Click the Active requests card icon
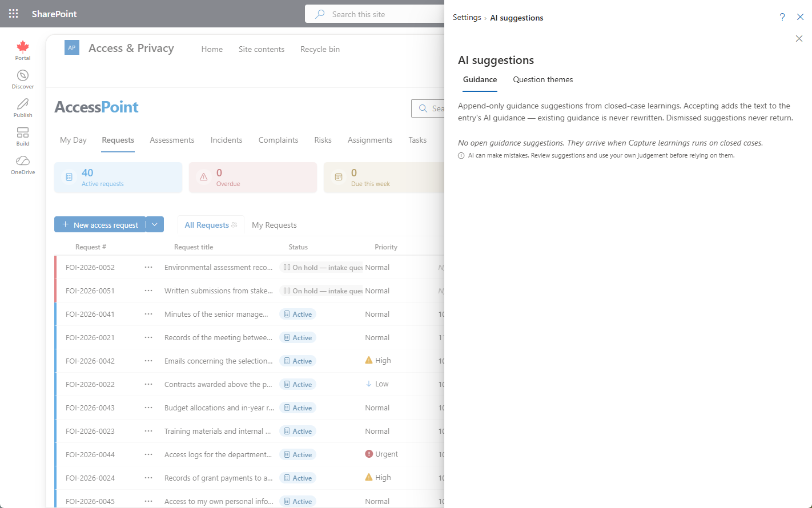812x508 pixels. coord(69,178)
